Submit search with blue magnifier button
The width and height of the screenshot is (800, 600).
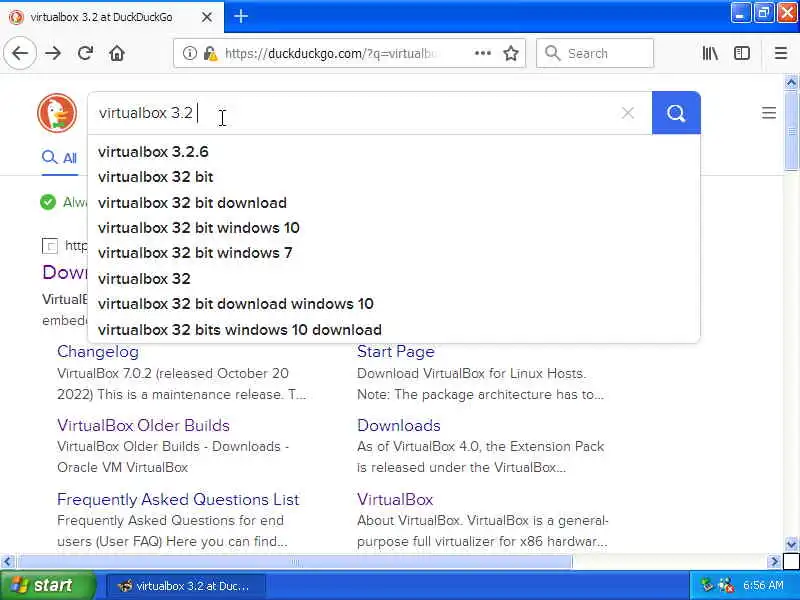676,113
